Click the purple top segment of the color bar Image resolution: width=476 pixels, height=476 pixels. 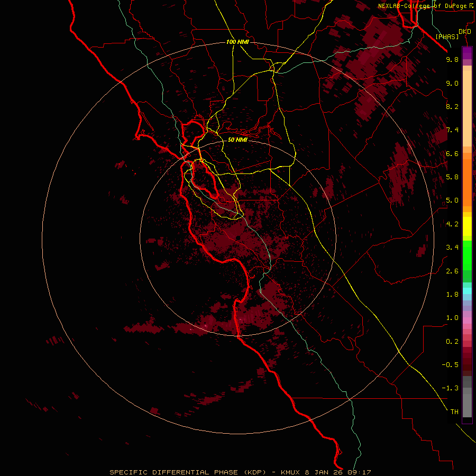pyautogui.click(x=467, y=53)
